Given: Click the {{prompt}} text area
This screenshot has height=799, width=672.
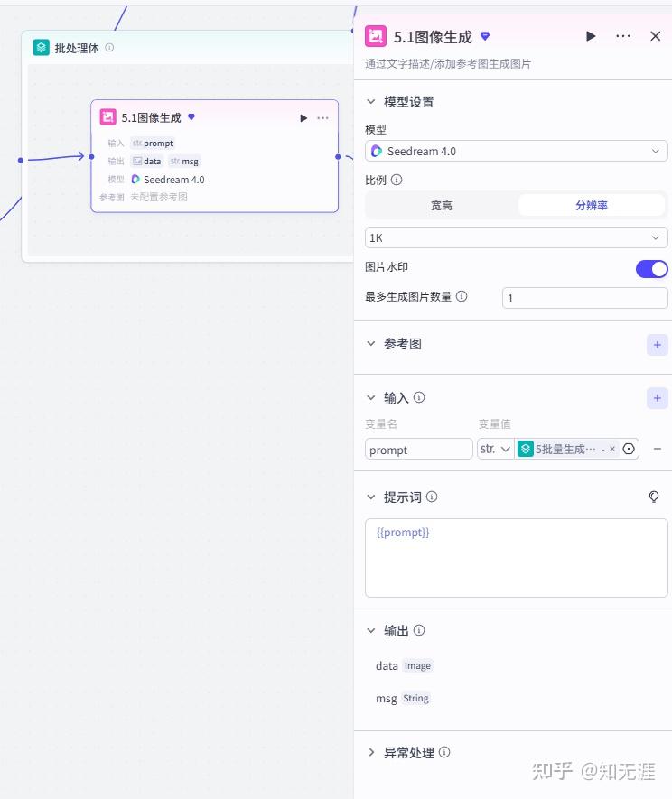Looking at the screenshot, I should [x=516, y=558].
